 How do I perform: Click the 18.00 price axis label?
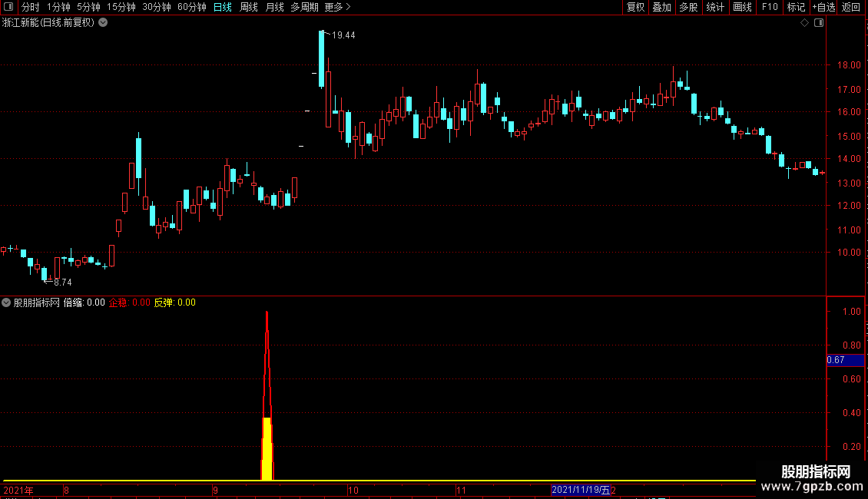[x=849, y=65]
